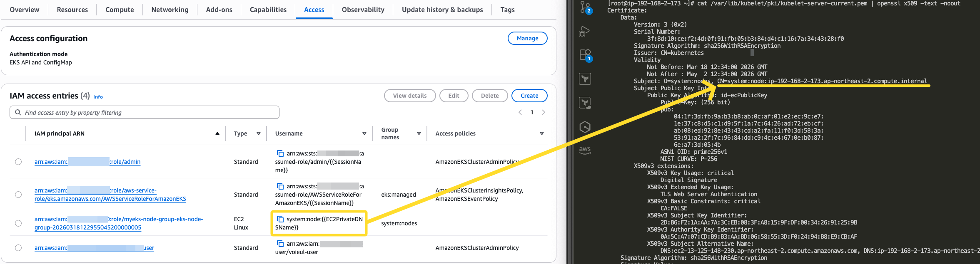Open the AWS Toolkit icon in activity bar
980x264 pixels.
585,150
